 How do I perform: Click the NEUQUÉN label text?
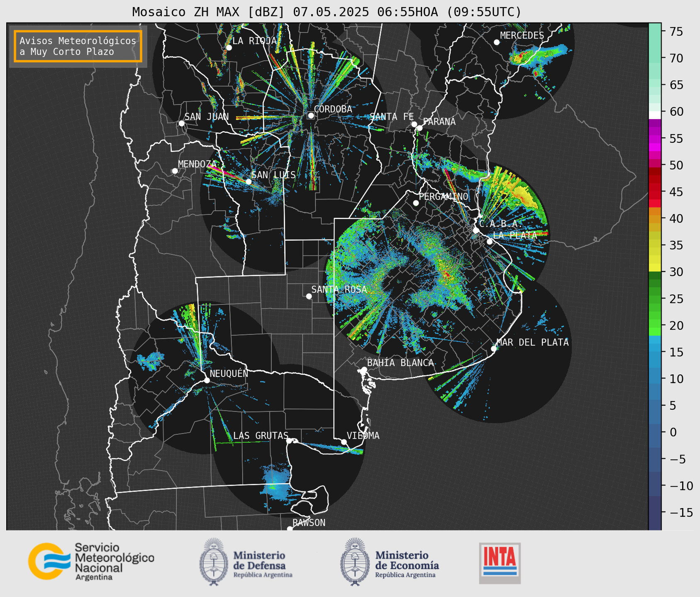pyautogui.click(x=229, y=373)
